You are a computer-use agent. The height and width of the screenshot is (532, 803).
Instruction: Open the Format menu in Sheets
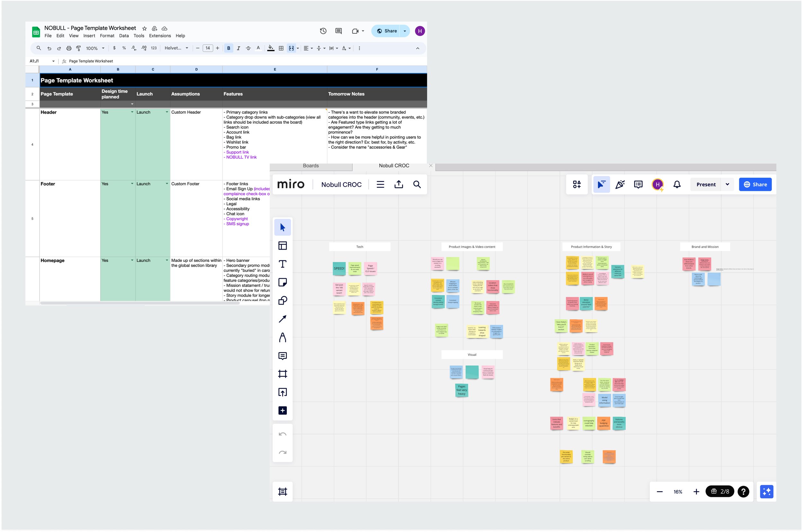coord(107,36)
